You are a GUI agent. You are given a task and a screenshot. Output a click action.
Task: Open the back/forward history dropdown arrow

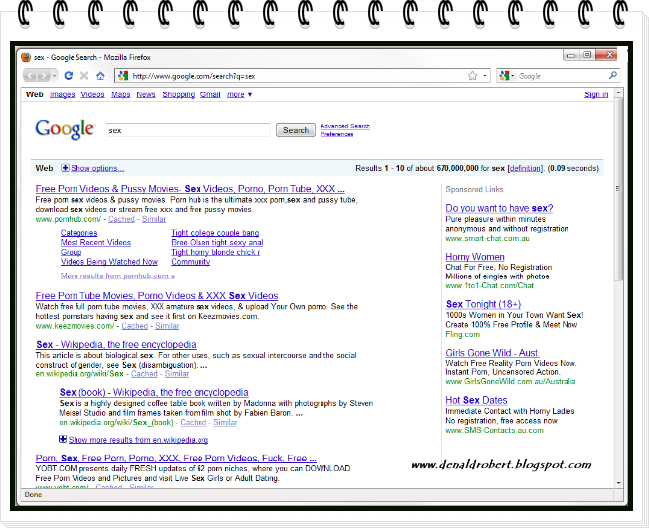(54, 76)
